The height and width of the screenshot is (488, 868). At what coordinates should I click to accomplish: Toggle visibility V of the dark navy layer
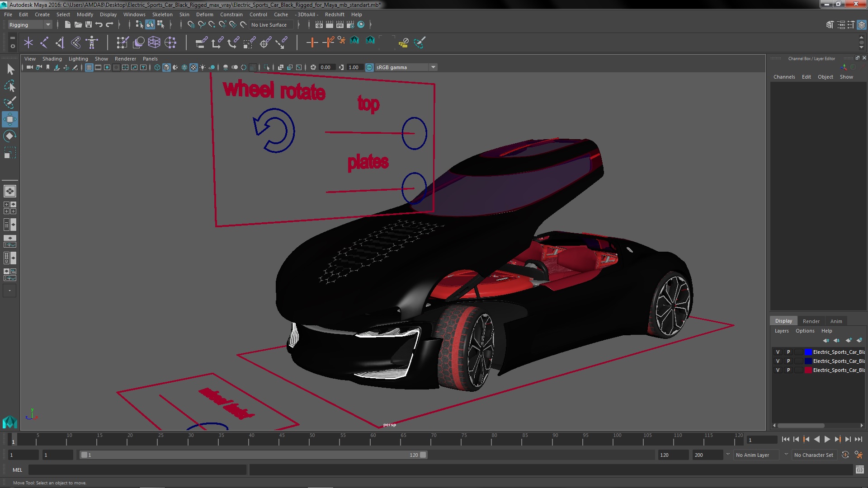click(x=778, y=361)
